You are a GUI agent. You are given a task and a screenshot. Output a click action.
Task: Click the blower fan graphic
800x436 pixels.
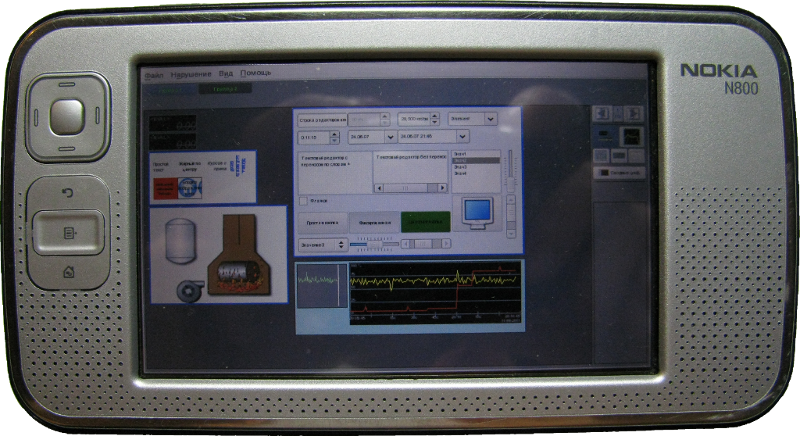coord(187,289)
